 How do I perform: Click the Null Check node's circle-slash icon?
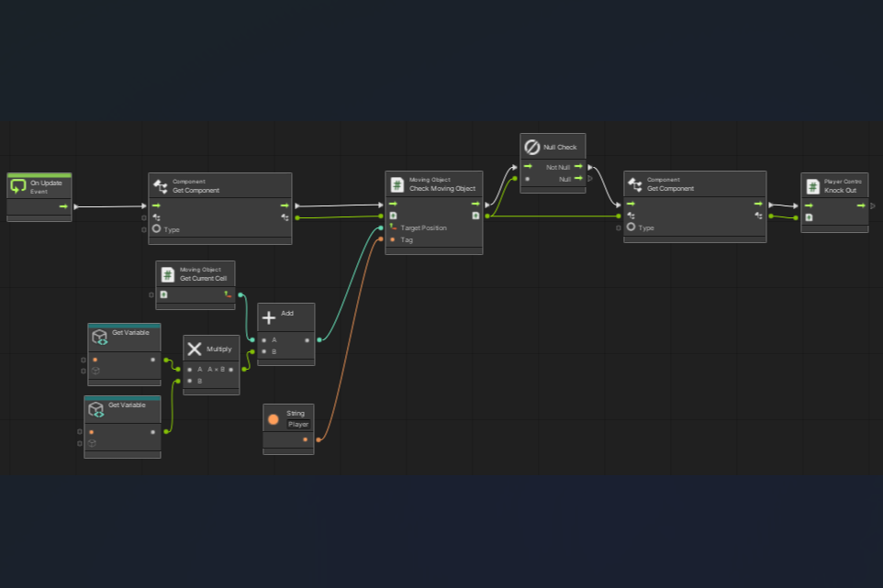click(x=531, y=147)
